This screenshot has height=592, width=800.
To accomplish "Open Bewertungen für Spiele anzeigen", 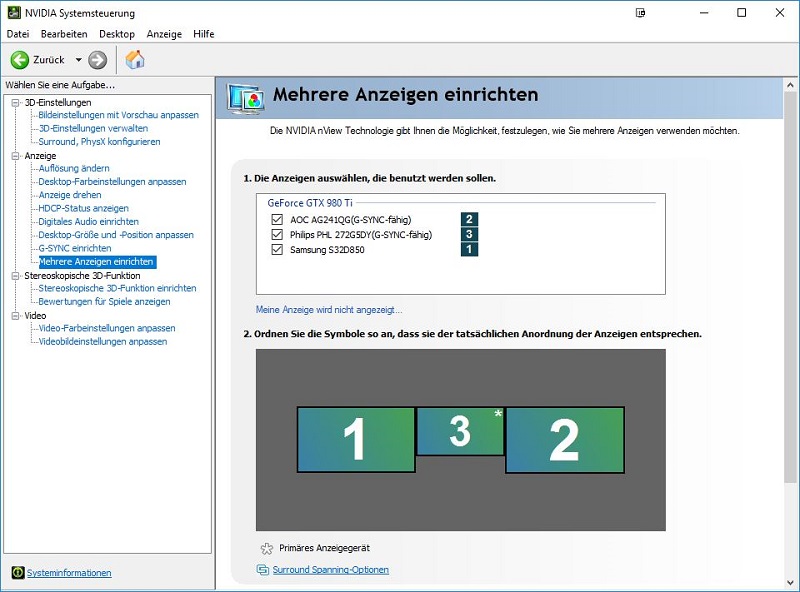I will (x=105, y=301).
